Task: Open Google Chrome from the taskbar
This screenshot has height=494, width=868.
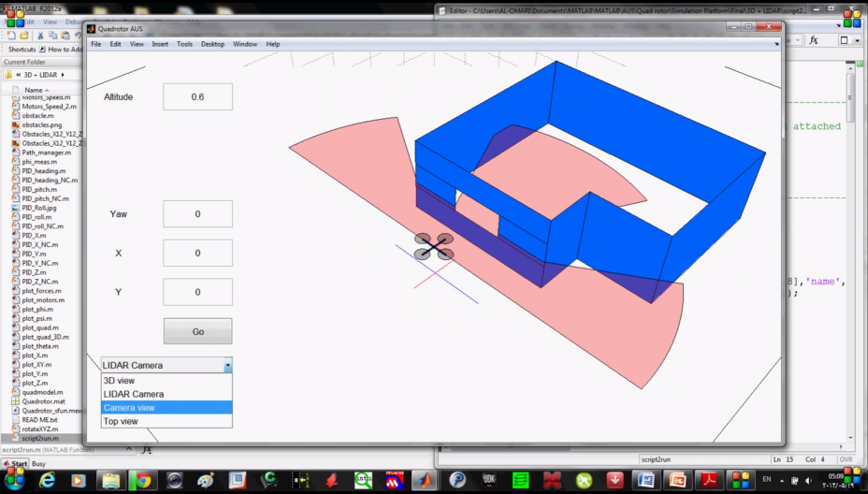Action: pyautogui.click(x=142, y=480)
